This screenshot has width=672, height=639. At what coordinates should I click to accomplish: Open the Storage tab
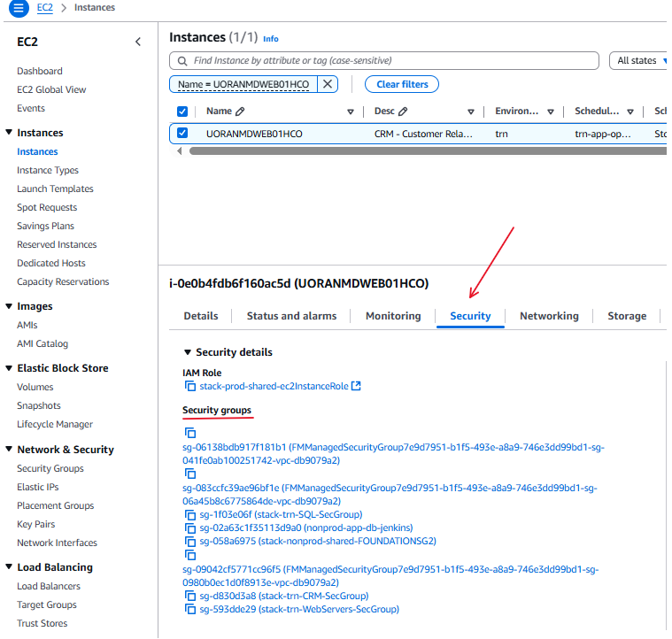tap(627, 316)
